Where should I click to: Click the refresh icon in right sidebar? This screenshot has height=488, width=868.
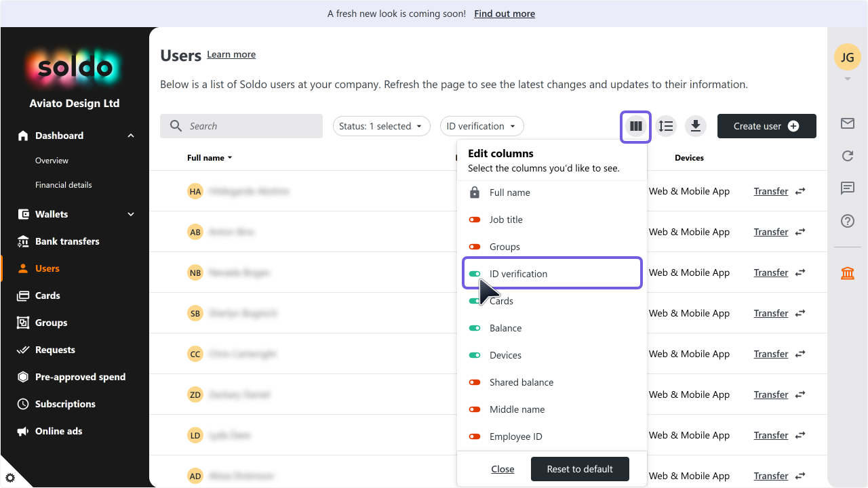[x=848, y=156]
